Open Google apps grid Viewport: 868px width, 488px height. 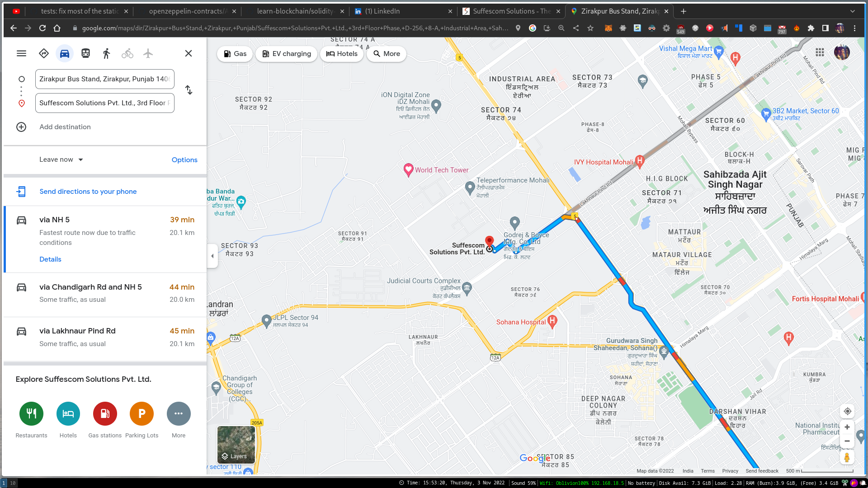(820, 52)
